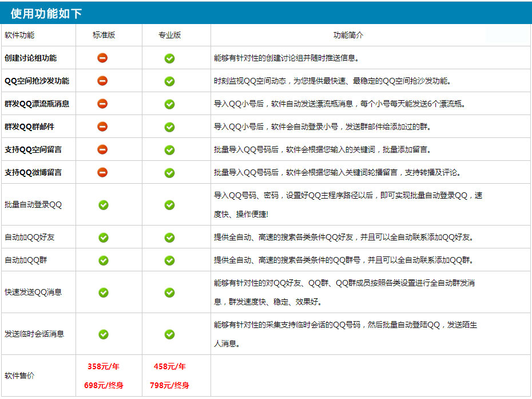Select the 创建讨论组功能 feature name
532x399 pixels.
click(x=30, y=58)
